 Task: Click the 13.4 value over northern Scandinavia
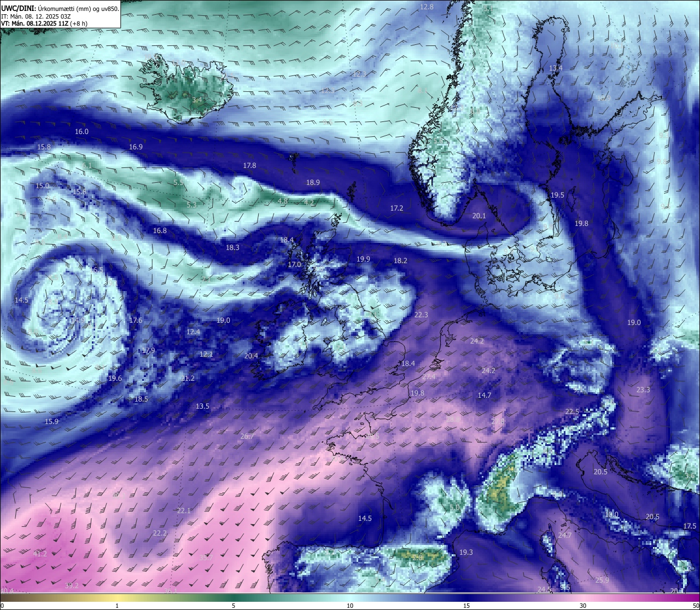pyautogui.click(x=556, y=68)
